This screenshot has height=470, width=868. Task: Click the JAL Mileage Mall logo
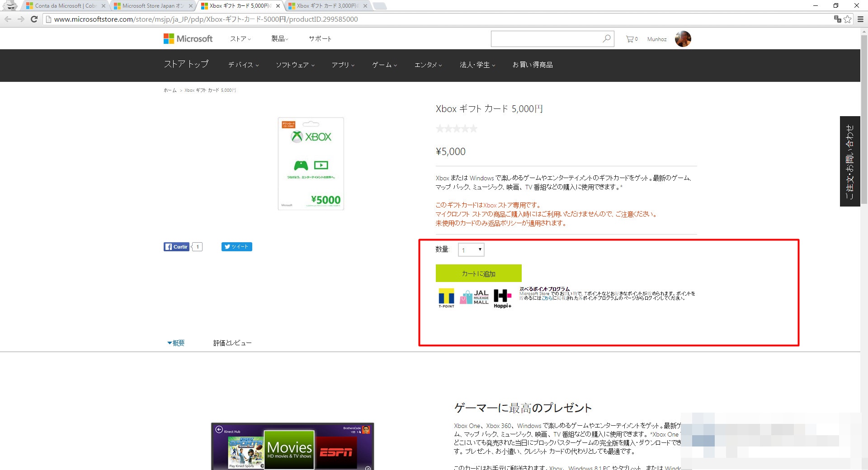pos(474,297)
